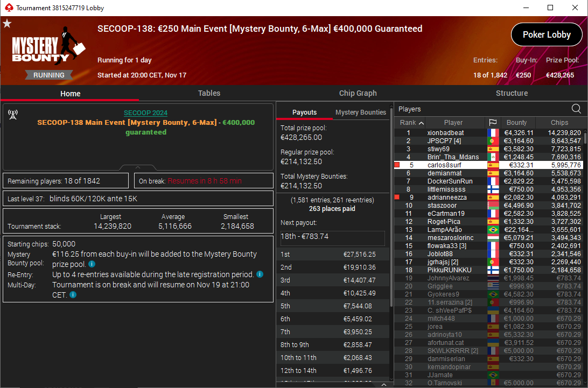Click the Spanish flag next to demianmat
The height and width of the screenshot is (388, 588).
pyautogui.click(x=493, y=173)
